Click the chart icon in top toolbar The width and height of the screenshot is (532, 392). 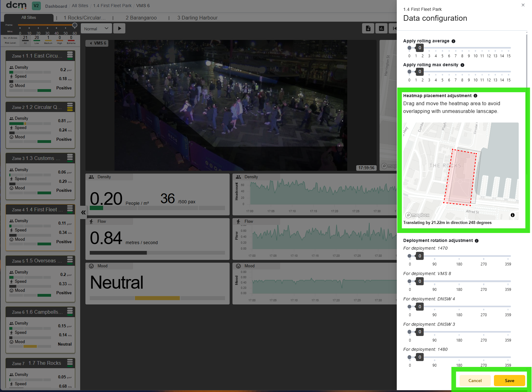(x=381, y=28)
